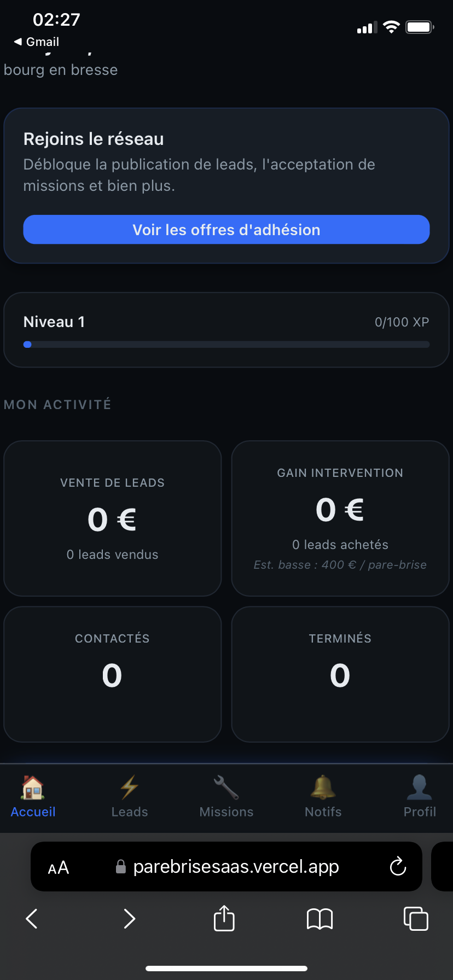Open Notifs bell icon
The width and height of the screenshot is (453, 980).
click(x=323, y=788)
